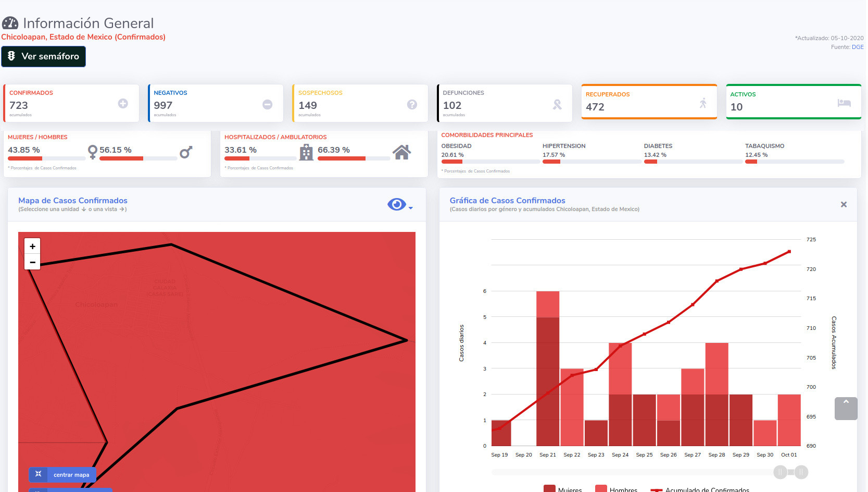
Task: Click the walking person icon in Recuperados card
Action: (703, 103)
